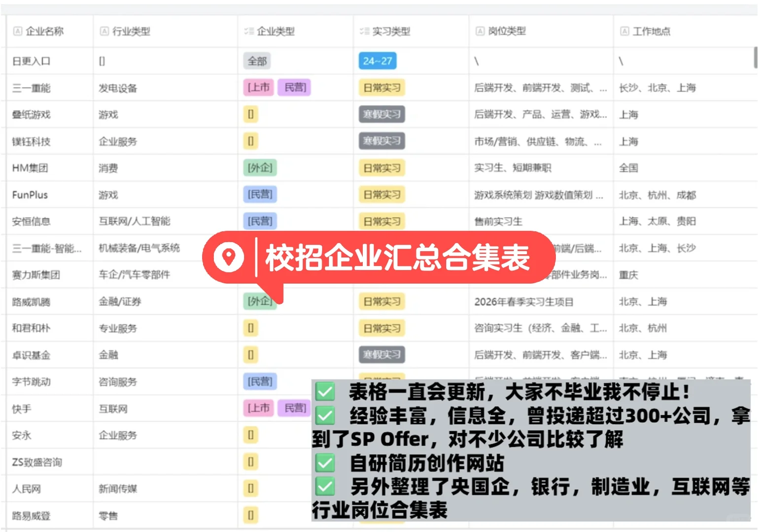This screenshot has height=532, width=758.
Task: Click the yellow [] tag in 安永 row
Action: tap(250, 435)
